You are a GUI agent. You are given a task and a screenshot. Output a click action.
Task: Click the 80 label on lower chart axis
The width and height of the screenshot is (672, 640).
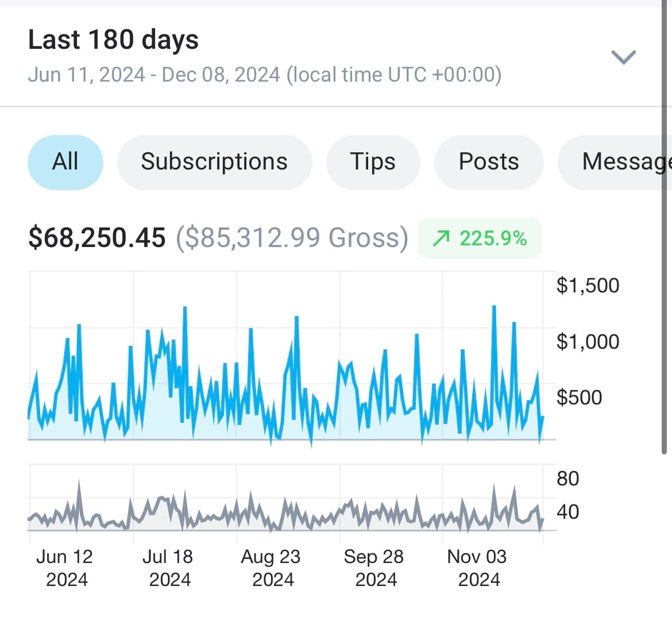tap(566, 479)
